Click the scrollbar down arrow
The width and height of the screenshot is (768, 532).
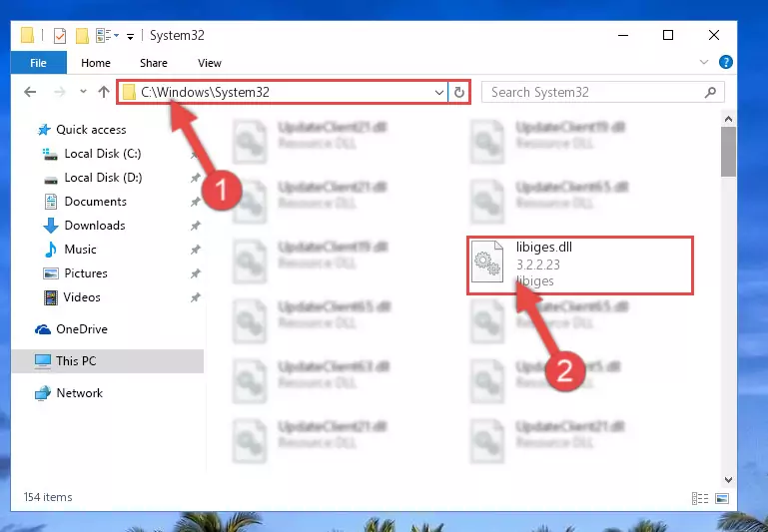(728, 480)
